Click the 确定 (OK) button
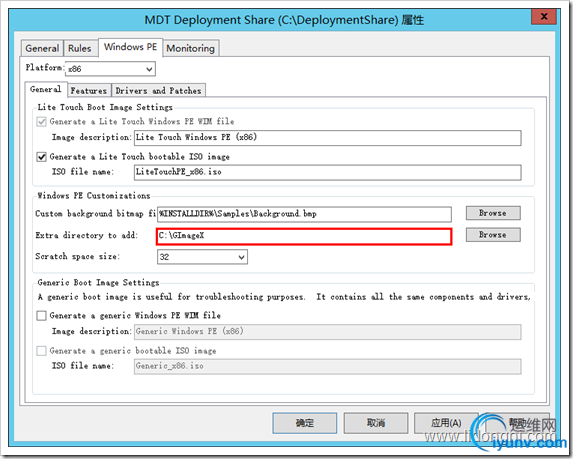 pos(304,423)
